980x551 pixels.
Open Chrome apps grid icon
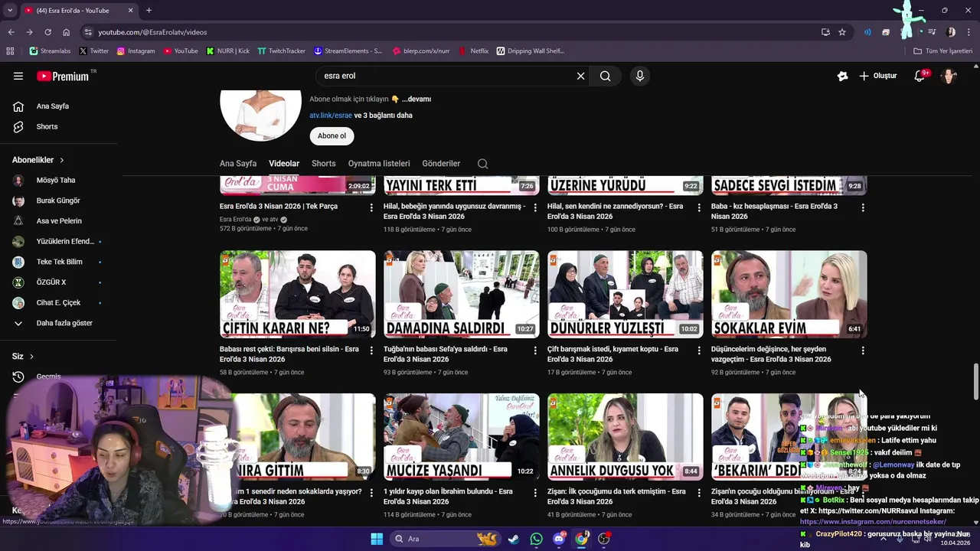click(10, 51)
